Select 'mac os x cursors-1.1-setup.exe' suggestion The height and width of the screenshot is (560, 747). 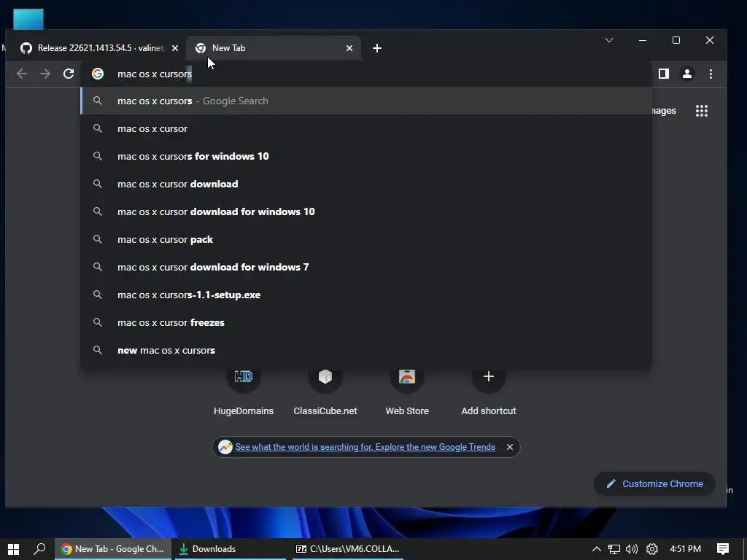pyautogui.click(x=366, y=295)
